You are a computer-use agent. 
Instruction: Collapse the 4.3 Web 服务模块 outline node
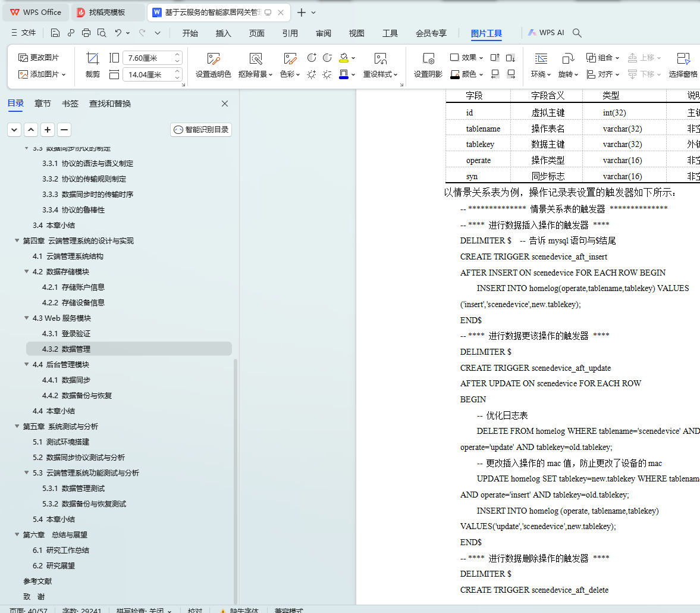tap(26, 318)
